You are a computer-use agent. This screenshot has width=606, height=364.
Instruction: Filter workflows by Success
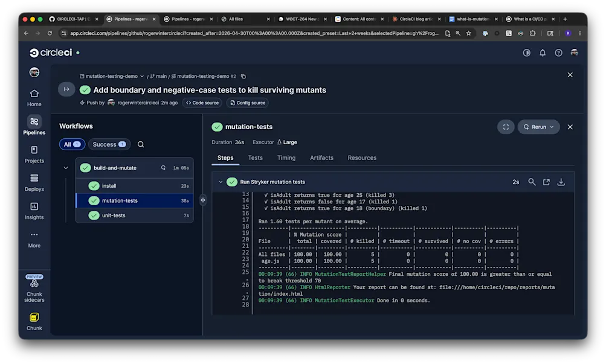(x=109, y=144)
